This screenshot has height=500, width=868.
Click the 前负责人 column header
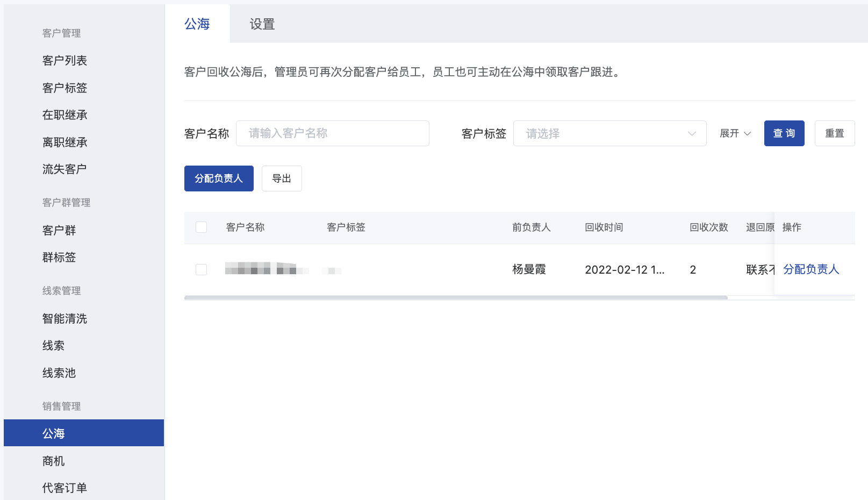(532, 227)
